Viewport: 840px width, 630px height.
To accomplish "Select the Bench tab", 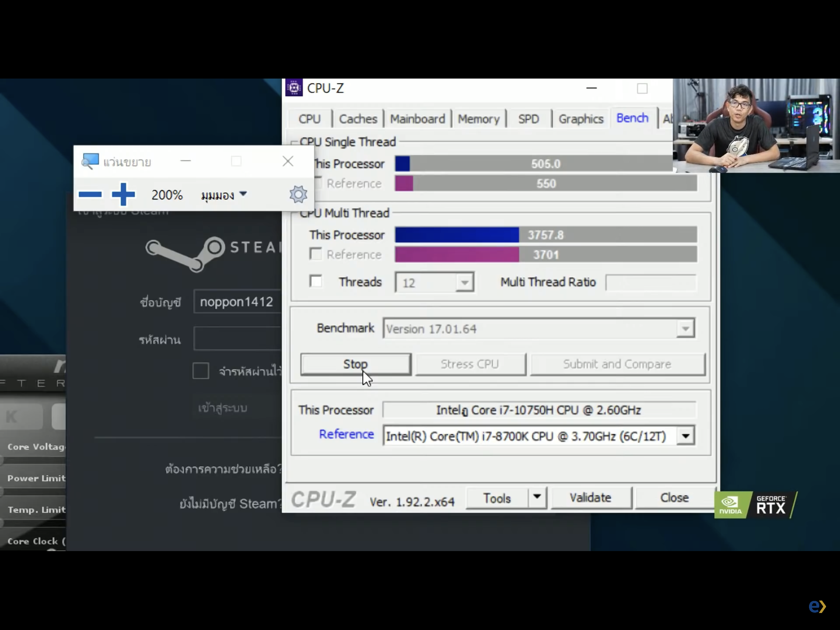I will pos(632,118).
